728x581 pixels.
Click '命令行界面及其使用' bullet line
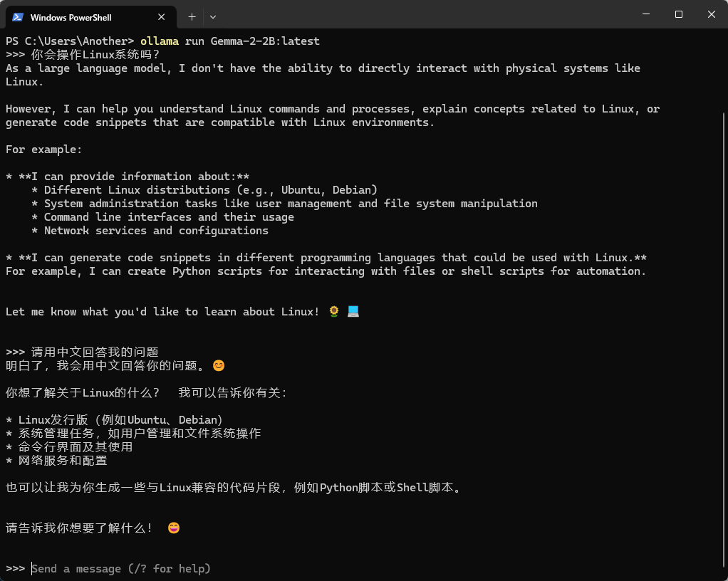point(70,447)
